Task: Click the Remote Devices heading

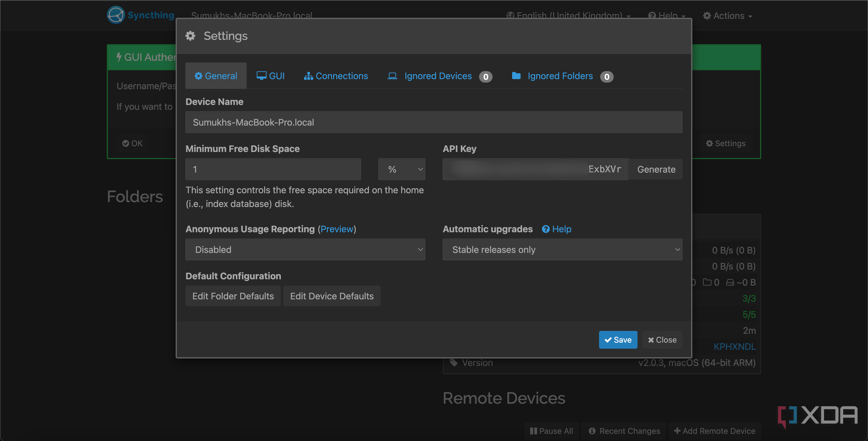Action: coord(504,398)
